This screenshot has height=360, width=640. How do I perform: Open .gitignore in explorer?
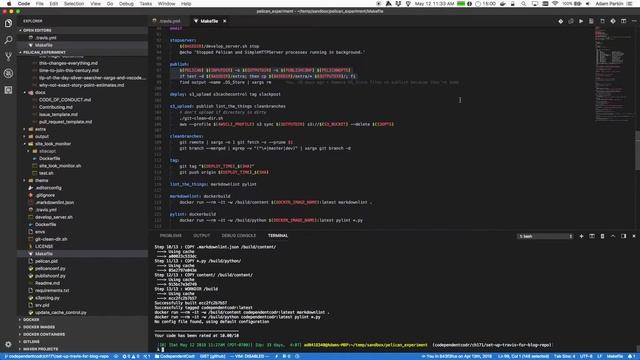45,195
